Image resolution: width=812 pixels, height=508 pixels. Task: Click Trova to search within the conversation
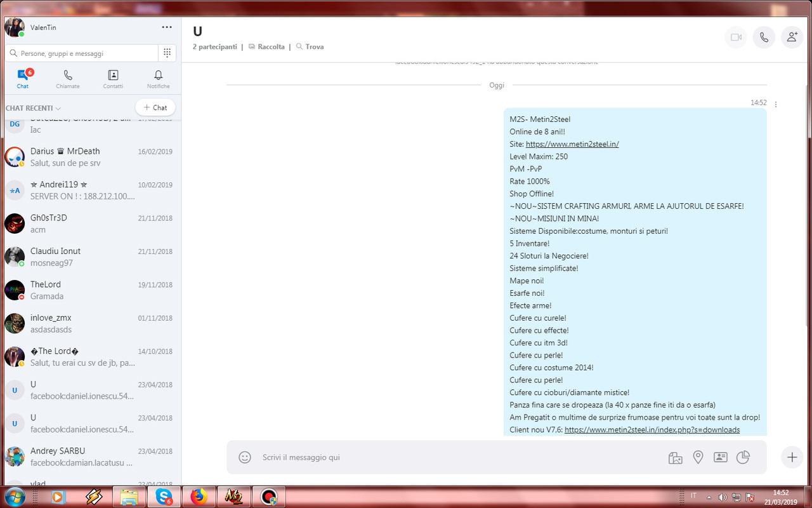(310, 47)
